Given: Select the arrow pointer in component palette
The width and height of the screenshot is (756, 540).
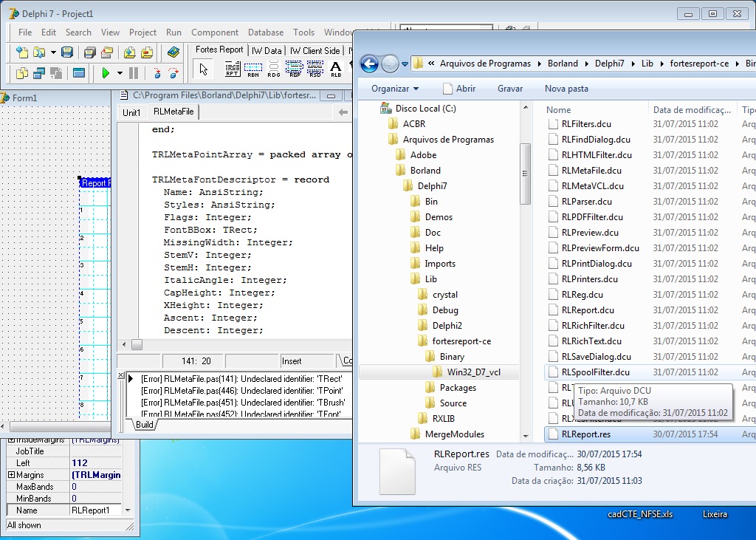Looking at the screenshot, I should point(204,69).
